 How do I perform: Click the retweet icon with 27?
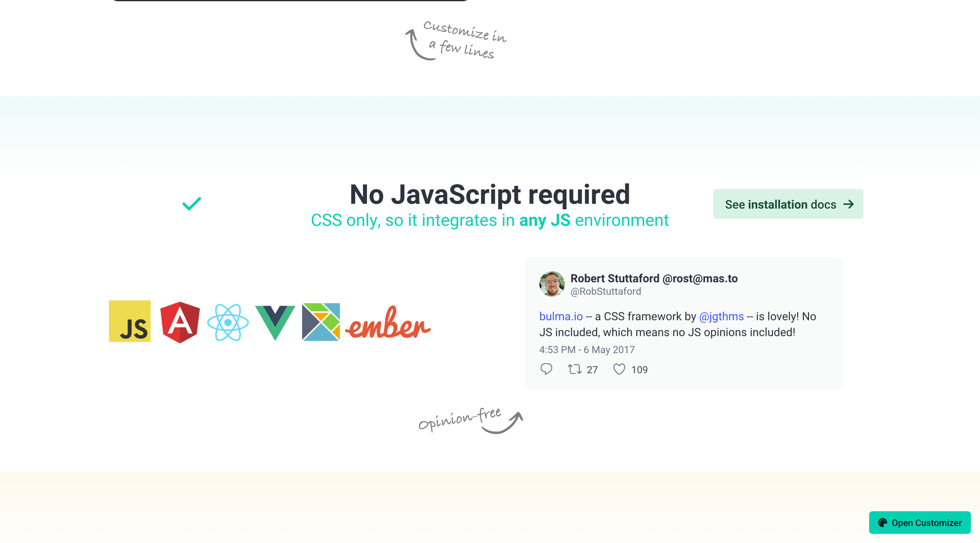point(575,369)
